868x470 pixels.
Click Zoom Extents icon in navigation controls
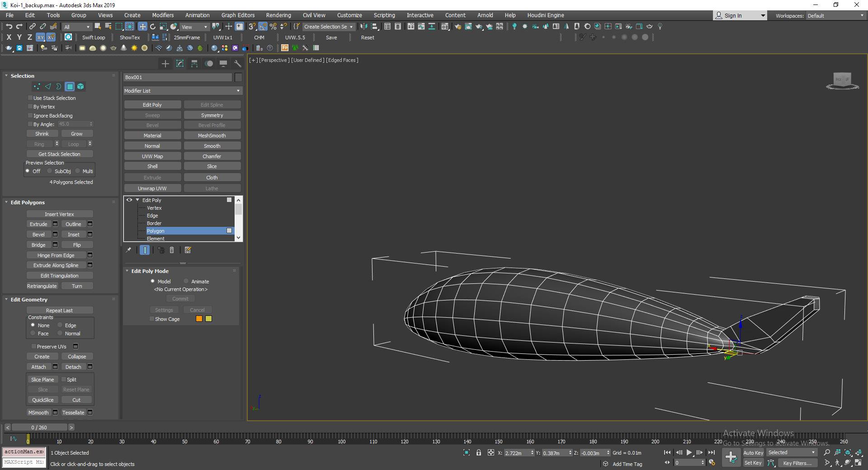(848, 452)
